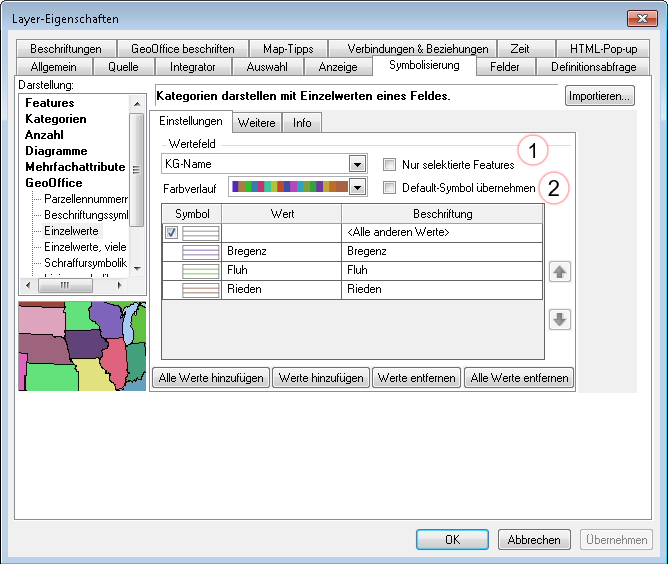Click the Bregenz line symbol
669x564 pixels.
[x=199, y=251]
